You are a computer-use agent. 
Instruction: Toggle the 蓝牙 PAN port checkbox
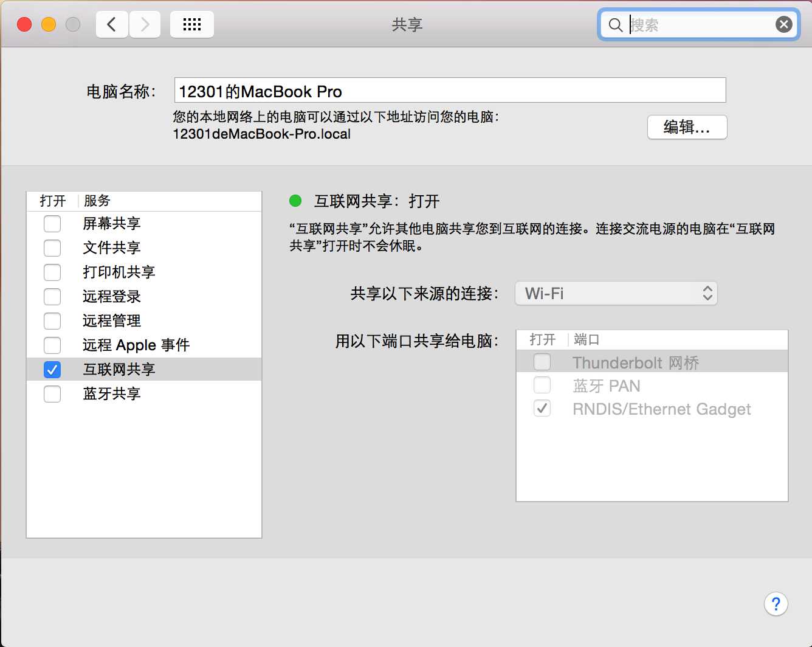coord(542,386)
